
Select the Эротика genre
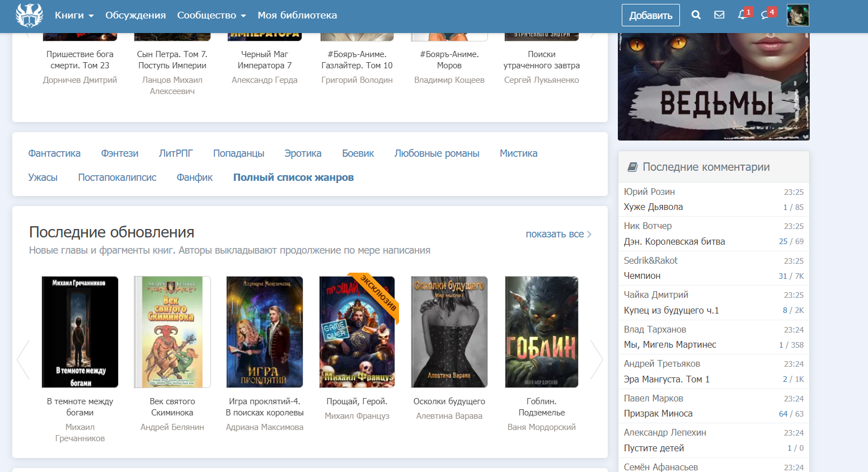[303, 153]
